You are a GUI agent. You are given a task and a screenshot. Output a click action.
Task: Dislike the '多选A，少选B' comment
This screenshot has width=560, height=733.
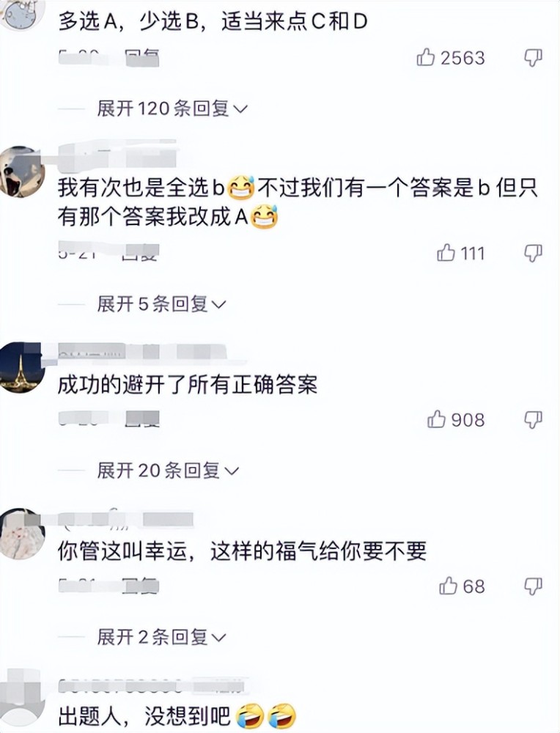pos(533,57)
